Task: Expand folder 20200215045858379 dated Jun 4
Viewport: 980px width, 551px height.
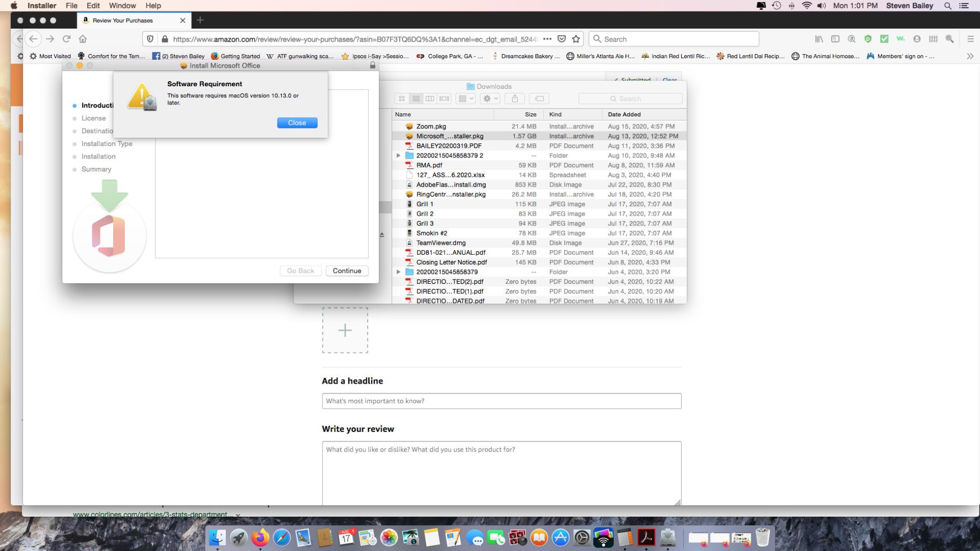Action: (x=398, y=272)
